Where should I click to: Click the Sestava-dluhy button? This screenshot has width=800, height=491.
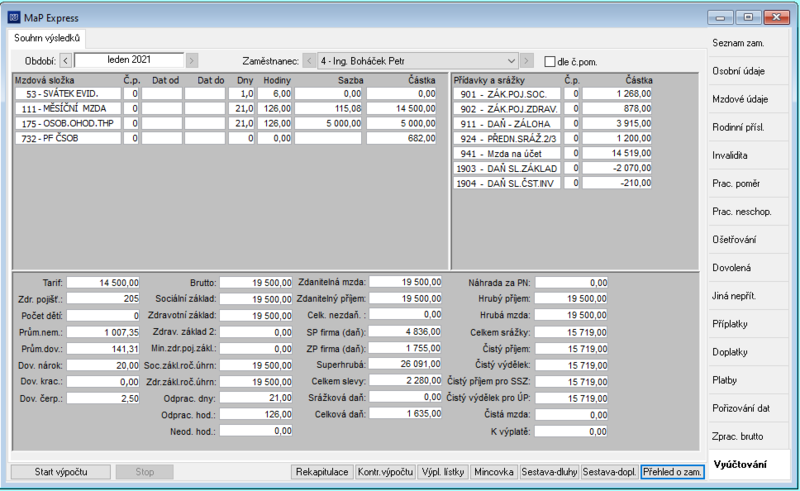(549, 472)
